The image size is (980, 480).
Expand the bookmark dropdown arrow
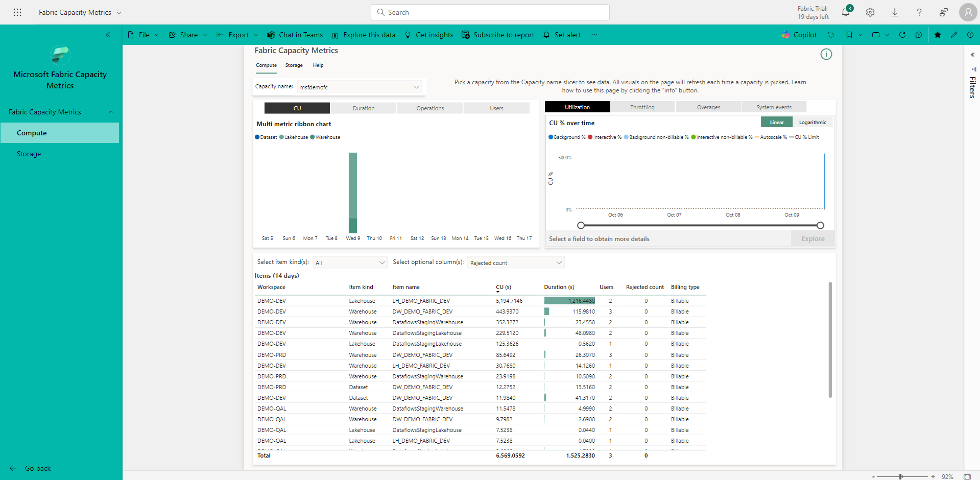861,35
